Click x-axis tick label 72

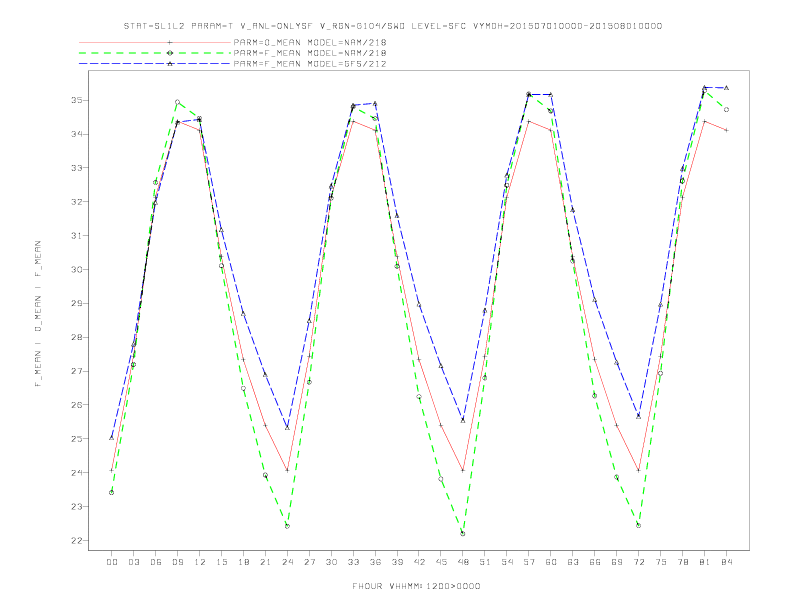pyautogui.click(x=638, y=562)
